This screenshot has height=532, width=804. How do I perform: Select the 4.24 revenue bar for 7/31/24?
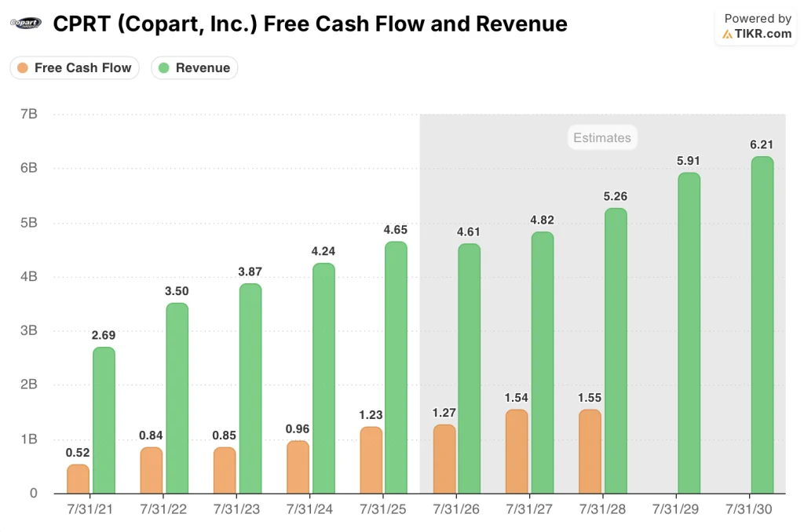[324, 378]
